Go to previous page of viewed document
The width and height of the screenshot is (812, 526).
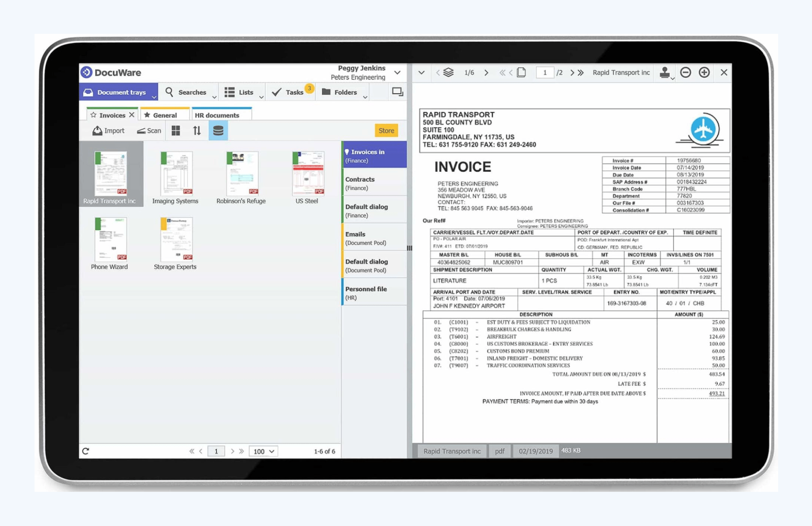click(x=511, y=73)
